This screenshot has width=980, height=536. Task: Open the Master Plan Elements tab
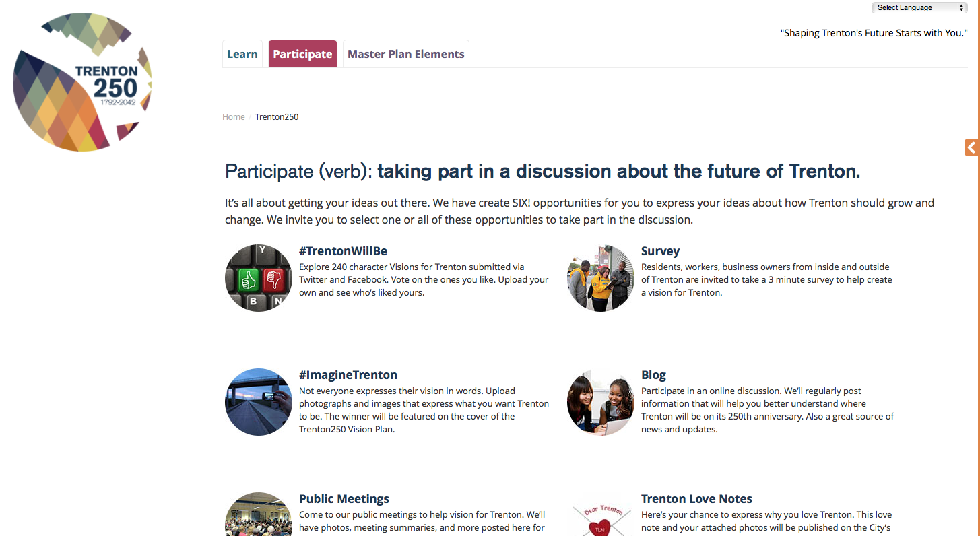click(x=406, y=55)
